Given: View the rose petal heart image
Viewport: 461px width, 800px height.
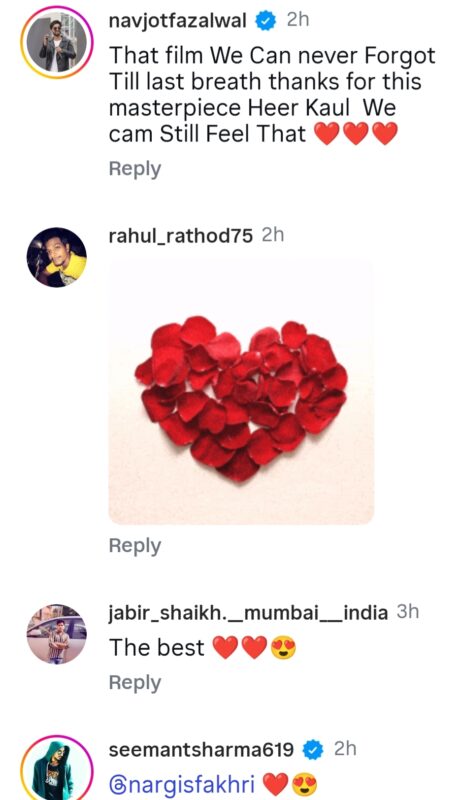Looking at the screenshot, I should [241, 392].
